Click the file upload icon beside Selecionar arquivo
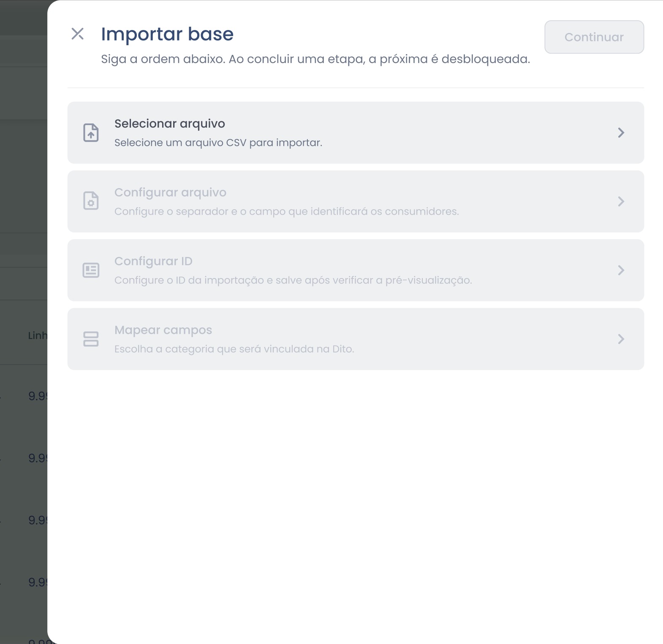 click(x=91, y=133)
